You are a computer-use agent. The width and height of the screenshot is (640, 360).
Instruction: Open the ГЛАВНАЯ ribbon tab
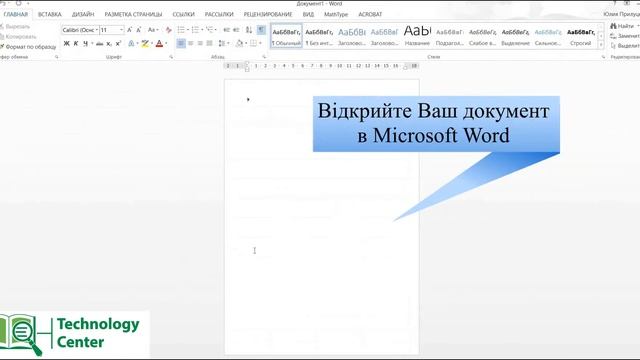tap(16, 14)
